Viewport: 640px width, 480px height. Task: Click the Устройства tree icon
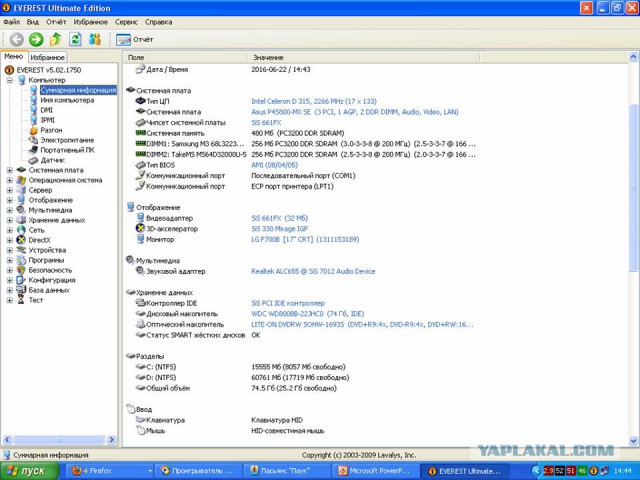point(21,250)
